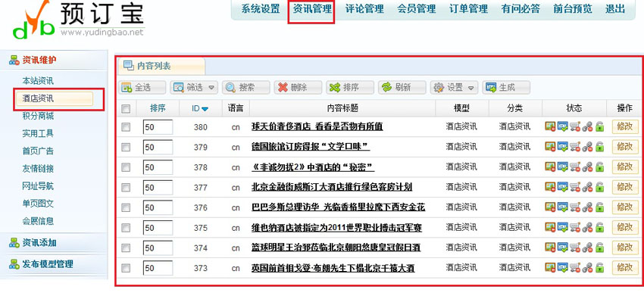The image size is (644, 299).
Task: Click the chain link icon in row 380
Action: (587, 126)
